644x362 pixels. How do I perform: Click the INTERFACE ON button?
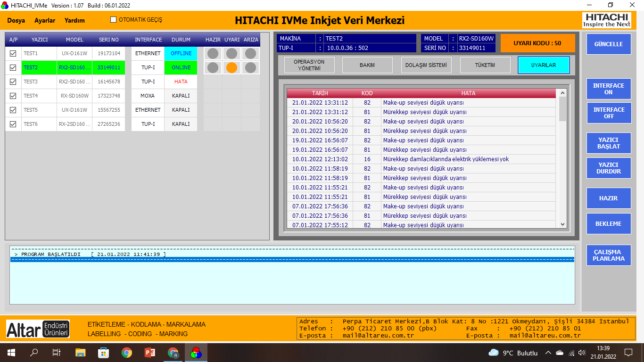point(609,89)
